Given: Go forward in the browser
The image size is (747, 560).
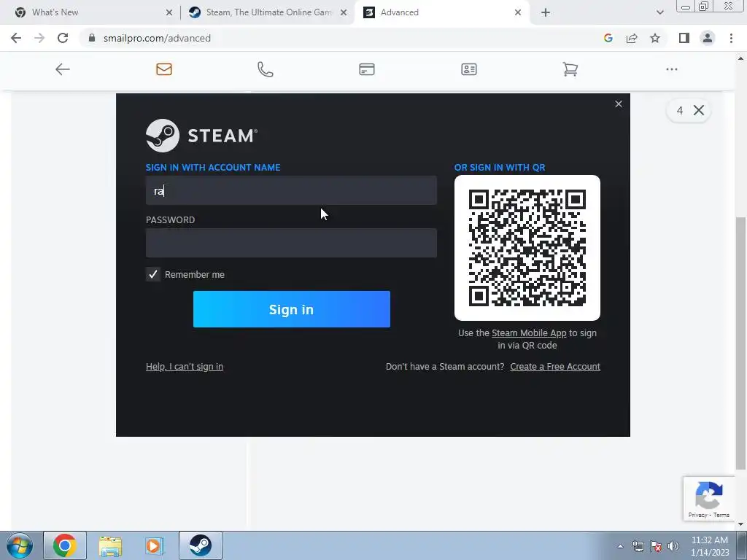Looking at the screenshot, I should 39,38.
